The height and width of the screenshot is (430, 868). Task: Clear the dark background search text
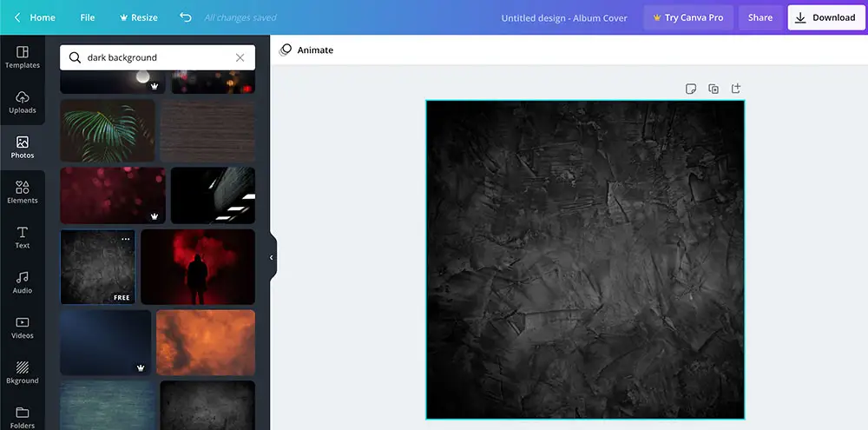coord(240,57)
